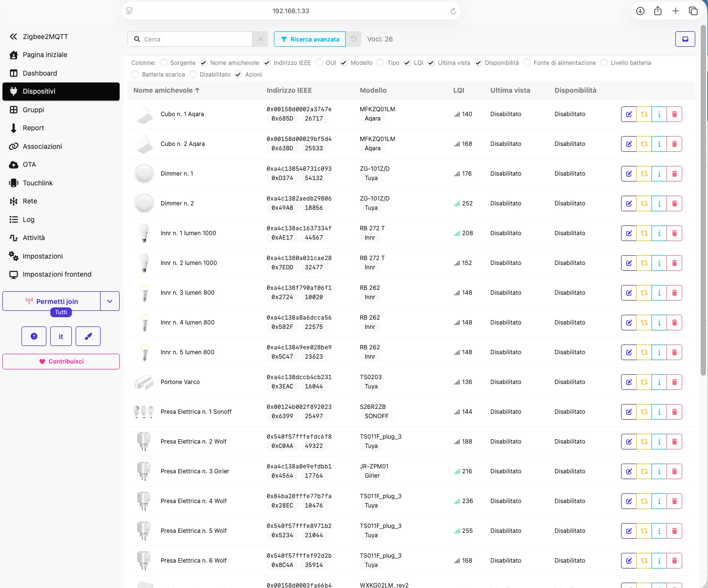
Task: Show info for Innr n. 3 lumen 800
Action: 659,293
